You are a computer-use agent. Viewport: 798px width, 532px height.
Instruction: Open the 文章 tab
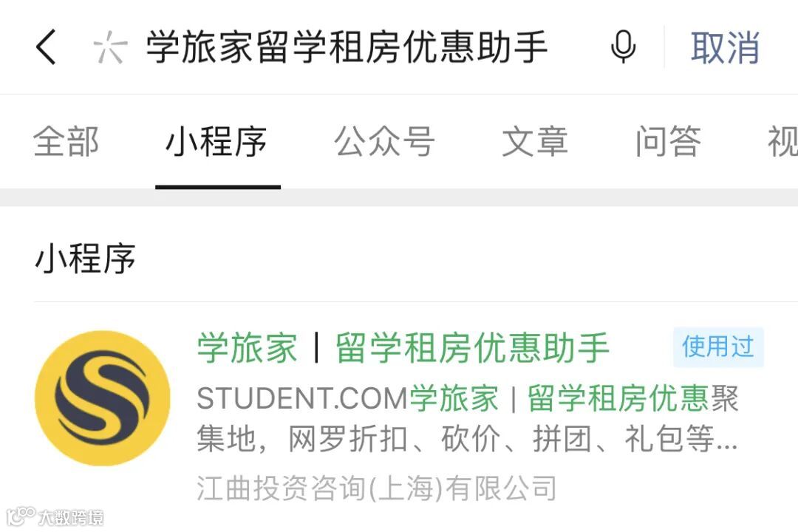(535, 142)
